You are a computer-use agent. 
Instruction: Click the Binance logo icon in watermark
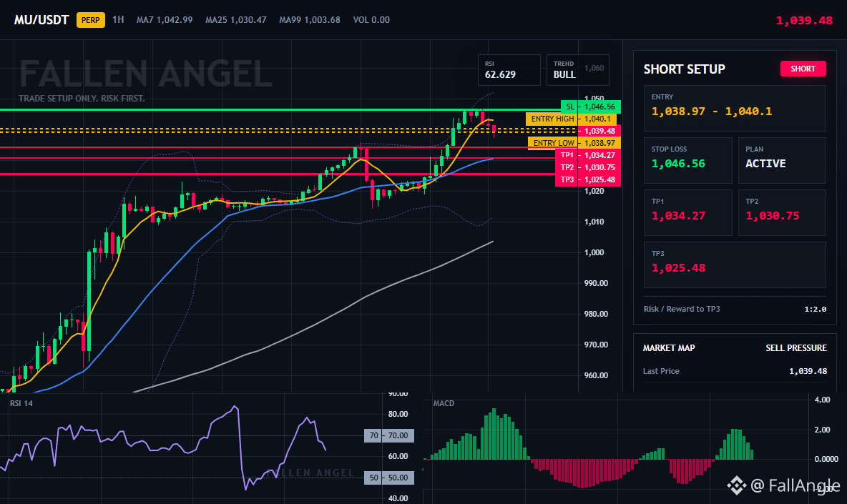tap(736, 485)
